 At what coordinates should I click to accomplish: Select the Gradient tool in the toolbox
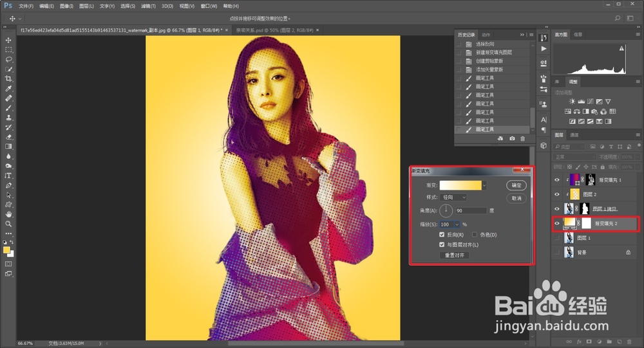pos(8,147)
